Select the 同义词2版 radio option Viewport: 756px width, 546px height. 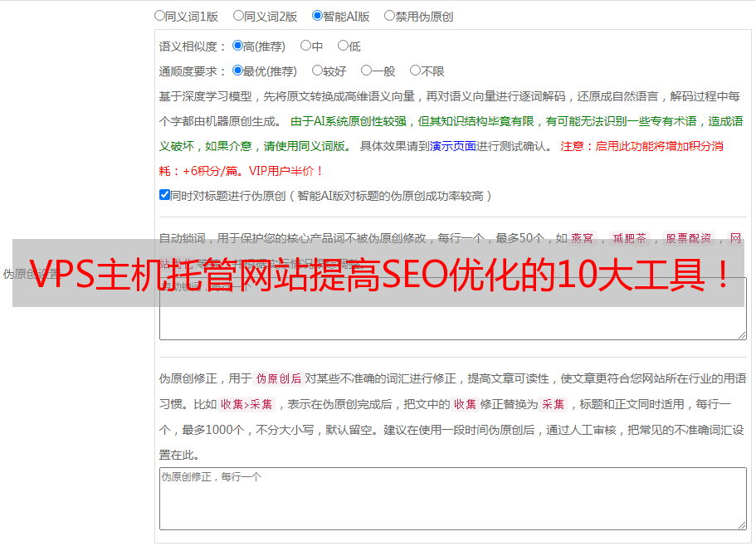coord(238,16)
